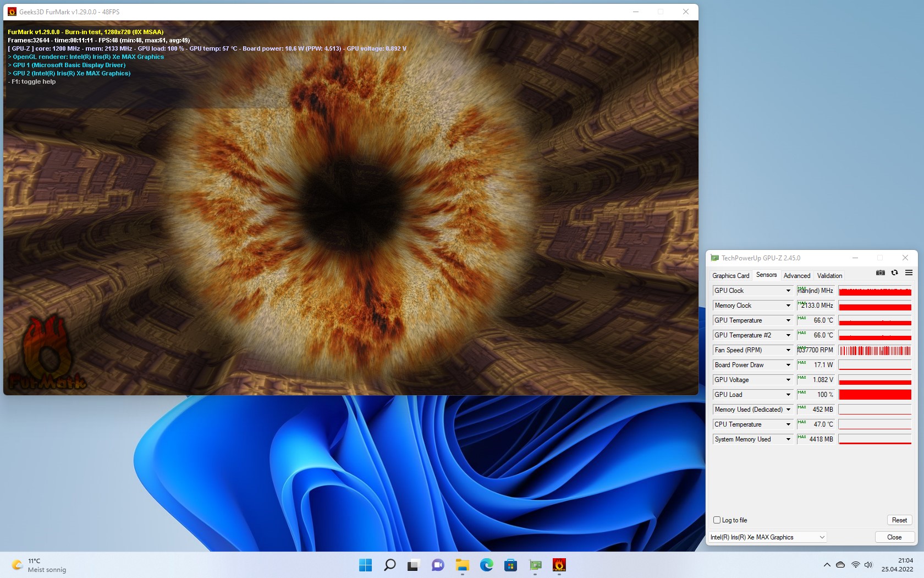Click the volume speaker tray icon
The image size is (924, 578).
point(868,565)
